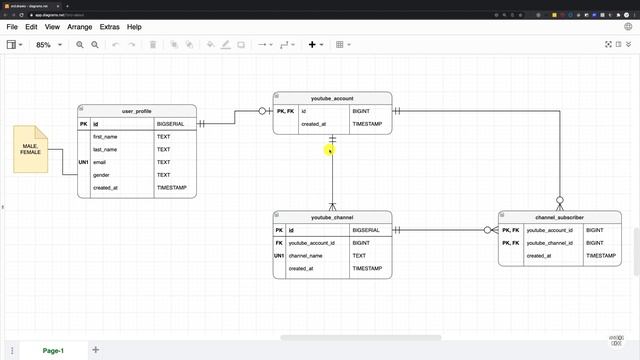Image resolution: width=640 pixels, height=360 pixels.
Task: Click the undo arrow icon
Action: coord(116,44)
